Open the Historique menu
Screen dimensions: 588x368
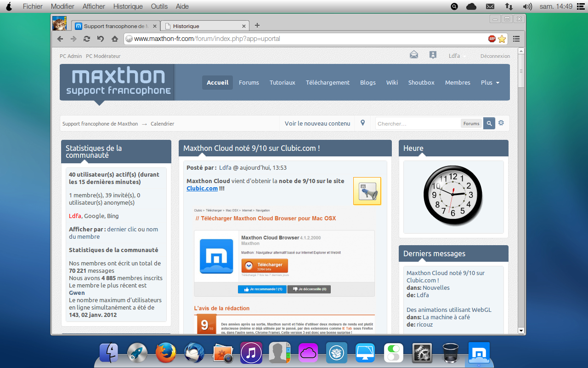tap(128, 6)
